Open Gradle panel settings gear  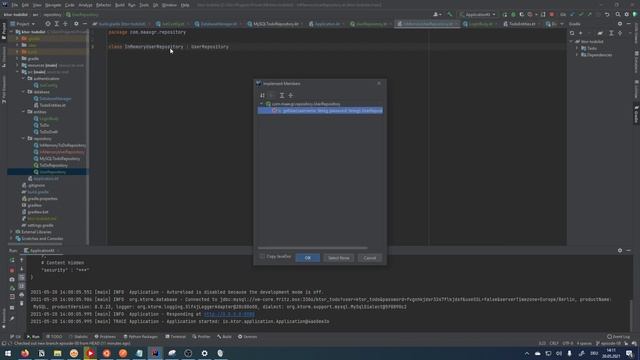tap(620, 24)
